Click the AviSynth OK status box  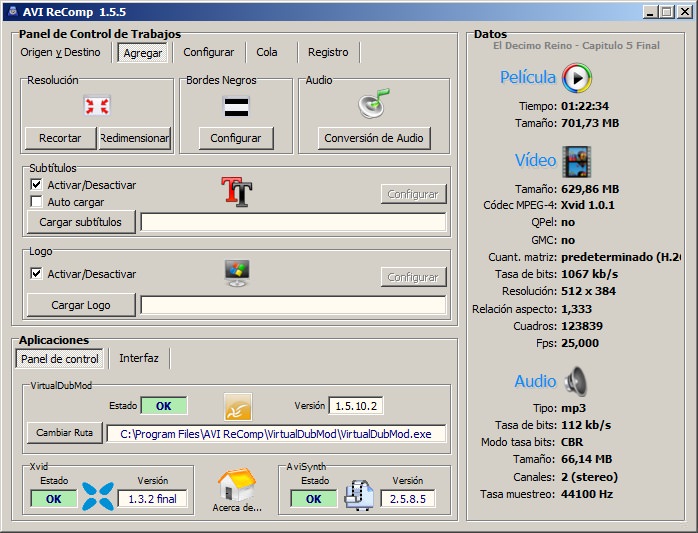point(313,499)
